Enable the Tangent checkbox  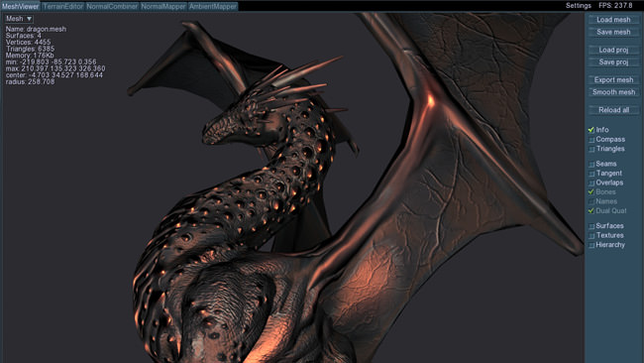point(591,174)
